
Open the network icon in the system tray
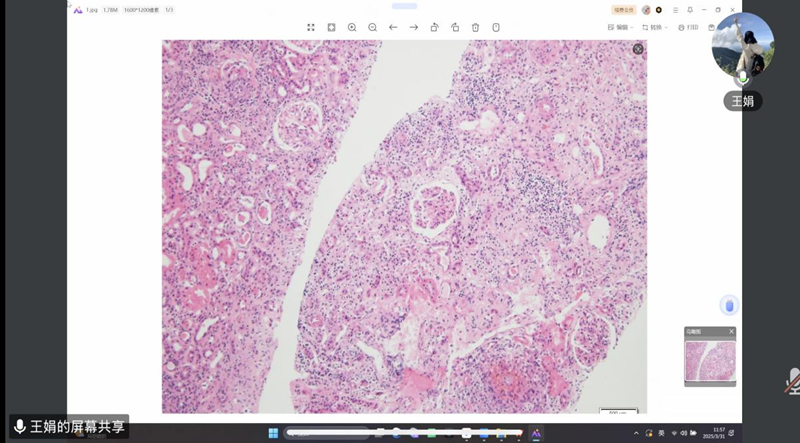pyautogui.click(x=674, y=433)
